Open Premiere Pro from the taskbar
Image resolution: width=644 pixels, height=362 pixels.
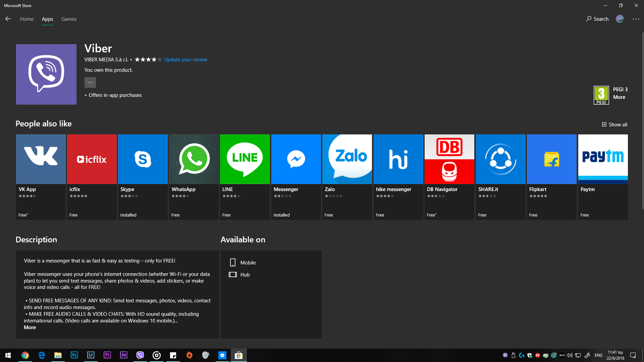107,355
